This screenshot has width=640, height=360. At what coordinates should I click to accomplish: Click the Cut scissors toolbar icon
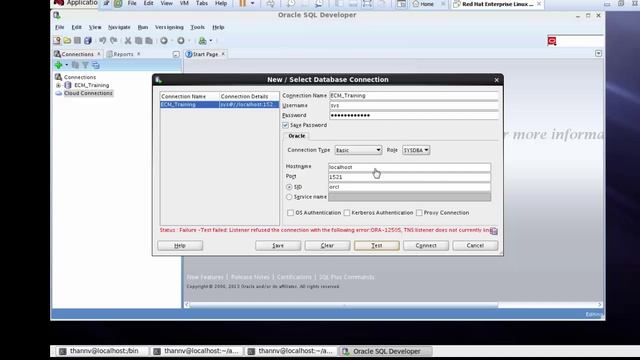tap(128, 40)
